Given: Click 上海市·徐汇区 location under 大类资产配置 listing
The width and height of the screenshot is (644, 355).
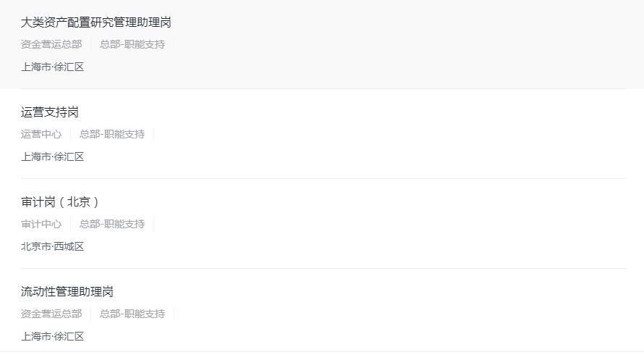Looking at the screenshot, I should tap(53, 67).
